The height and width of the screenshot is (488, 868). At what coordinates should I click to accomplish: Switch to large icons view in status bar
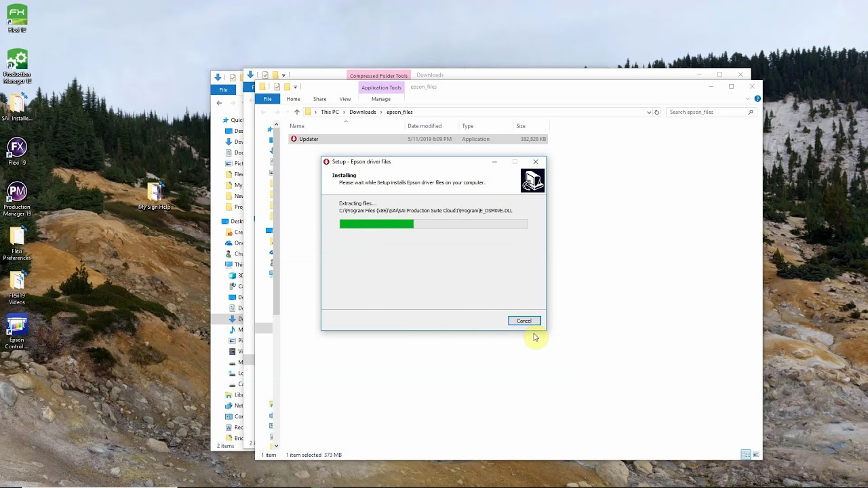click(755, 455)
